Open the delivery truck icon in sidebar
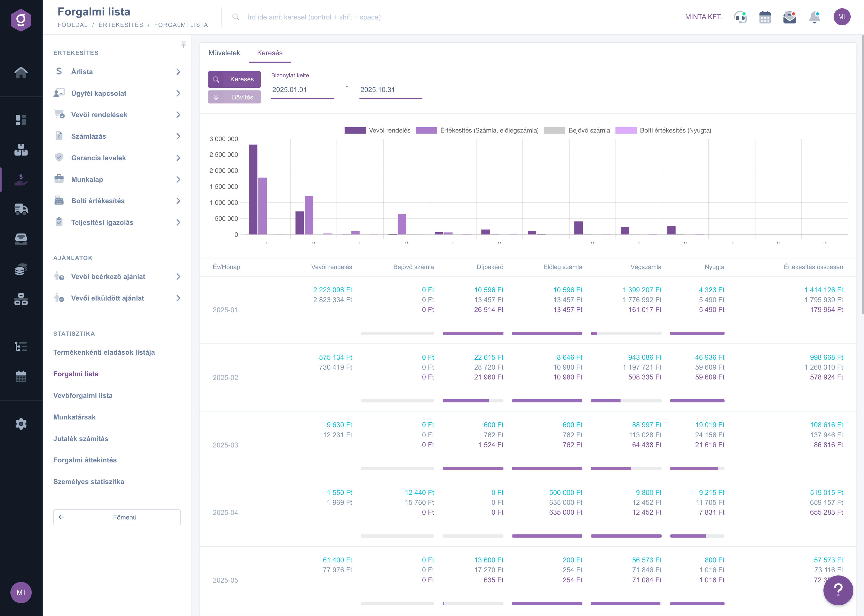 click(x=21, y=209)
